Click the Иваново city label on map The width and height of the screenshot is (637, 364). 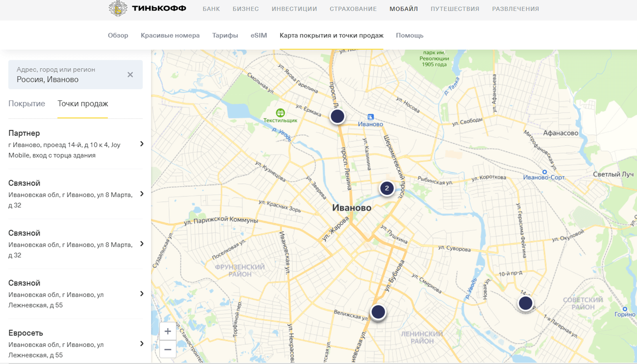coord(352,207)
